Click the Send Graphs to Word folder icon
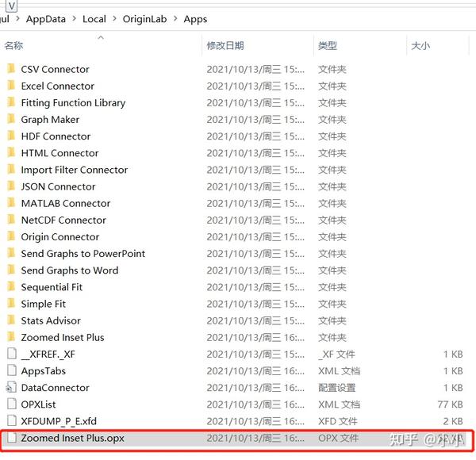The image size is (476, 460). tap(11, 270)
